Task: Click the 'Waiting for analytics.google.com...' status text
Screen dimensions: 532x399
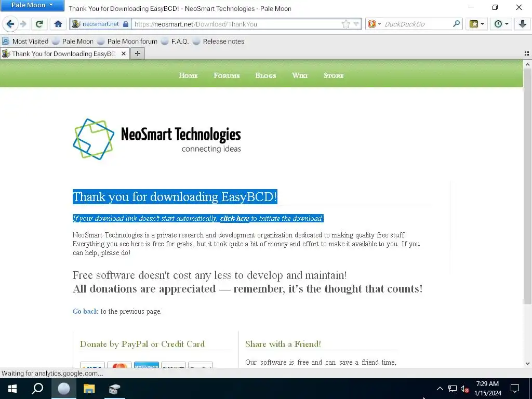Action: pos(52,374)
